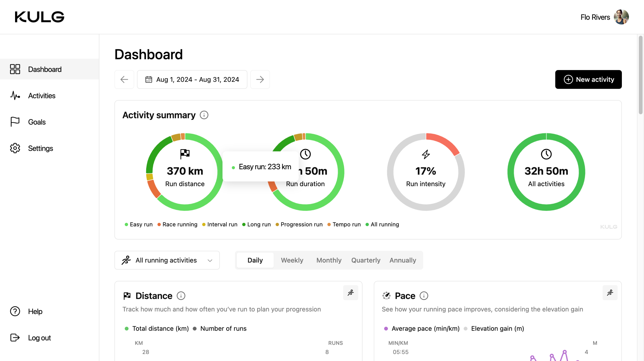Toggle Race running legend item
Viewport: 644px width, 361px height.
point(177,224)
